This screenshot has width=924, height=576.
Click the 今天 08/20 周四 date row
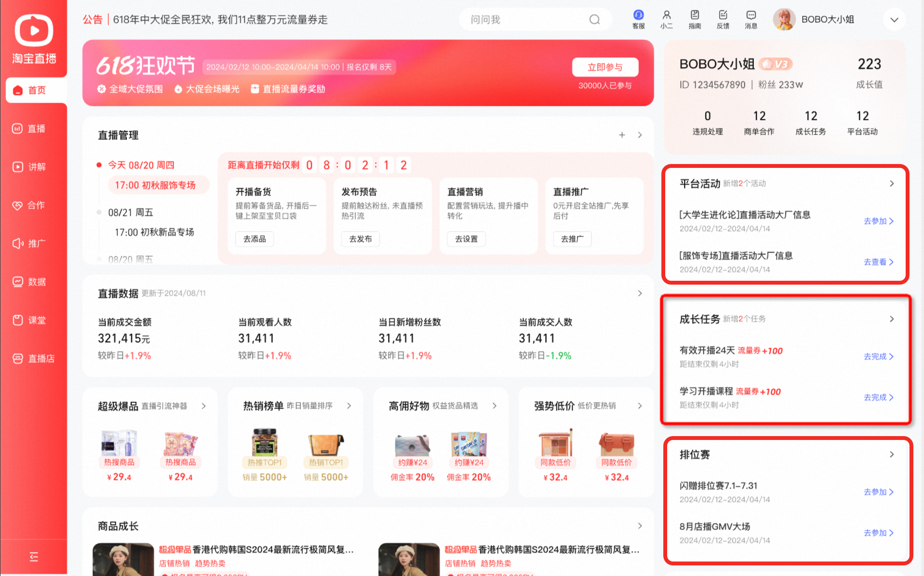pyautogui.click(x=141, y=165)
